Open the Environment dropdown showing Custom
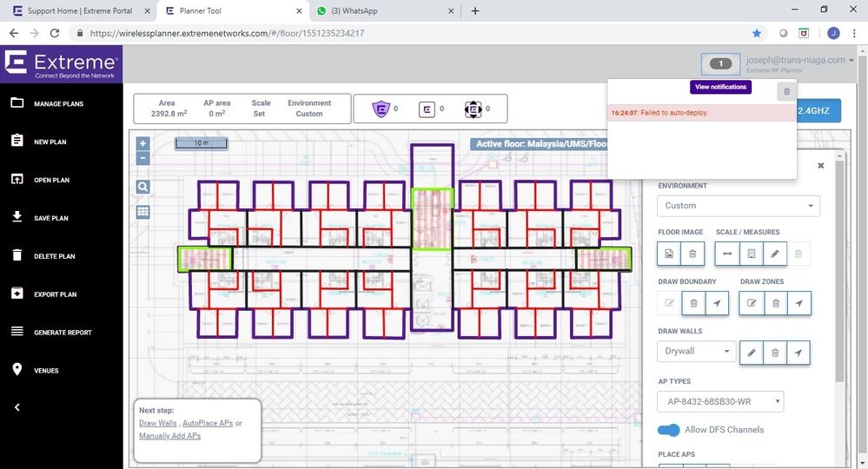Viewport: 868px width, 469px height. pyautogui.click(x=739, y=206)
